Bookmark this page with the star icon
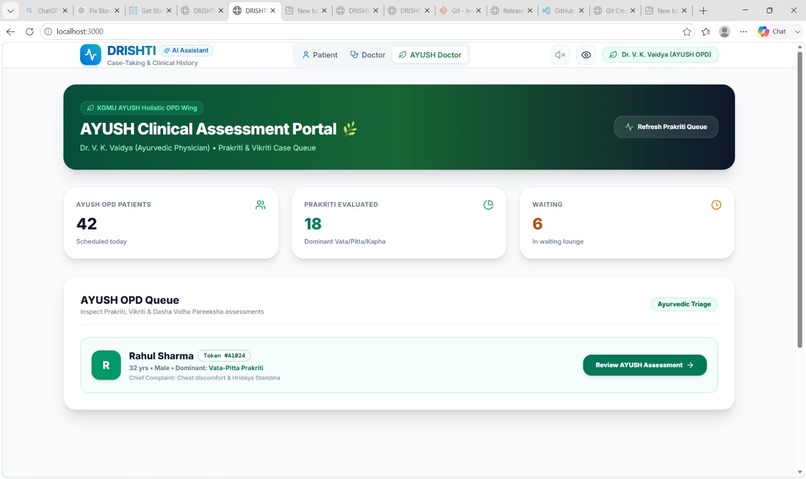Image resolution: width=806 pixels, height=479 pixels. pyautogui.click(x=687, y=32)
